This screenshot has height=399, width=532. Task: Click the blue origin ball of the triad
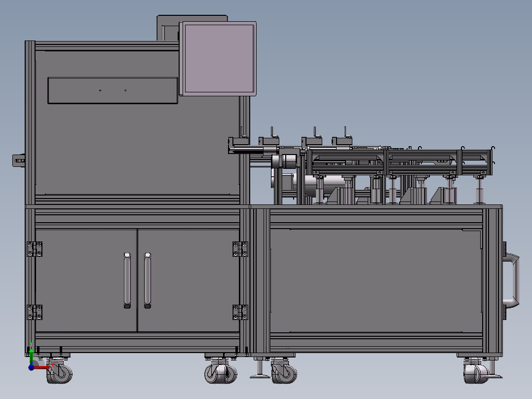click(31, 367)
